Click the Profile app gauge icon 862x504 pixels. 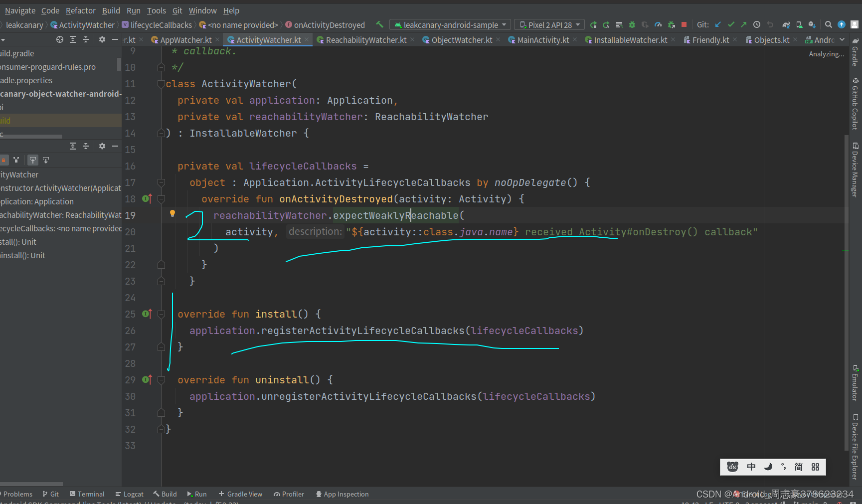[658, 24]
